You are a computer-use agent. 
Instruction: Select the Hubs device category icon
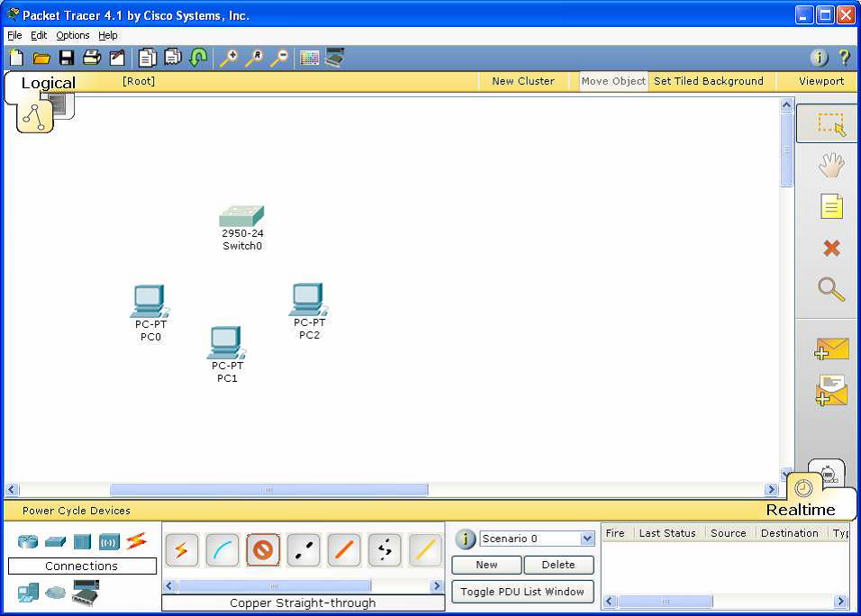82,542
